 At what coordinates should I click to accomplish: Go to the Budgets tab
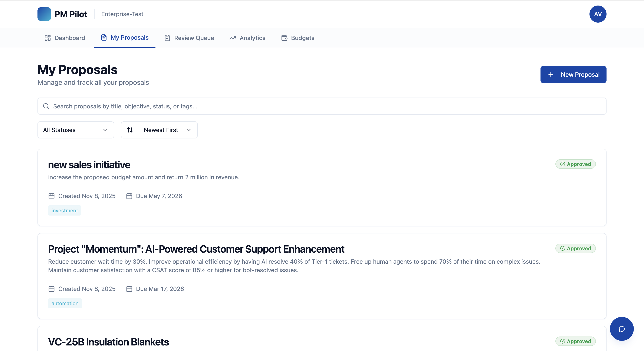pos(302,38)
